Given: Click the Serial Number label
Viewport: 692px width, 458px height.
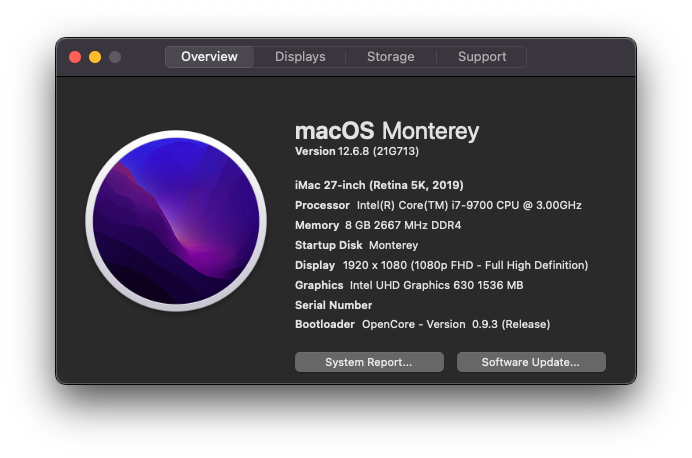Looking at the screenshot, I should click(333, 305).
